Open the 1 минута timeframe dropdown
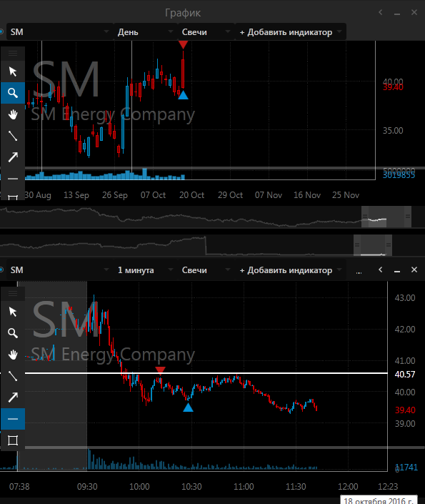 pyautogui.click(x=146, y=270)
